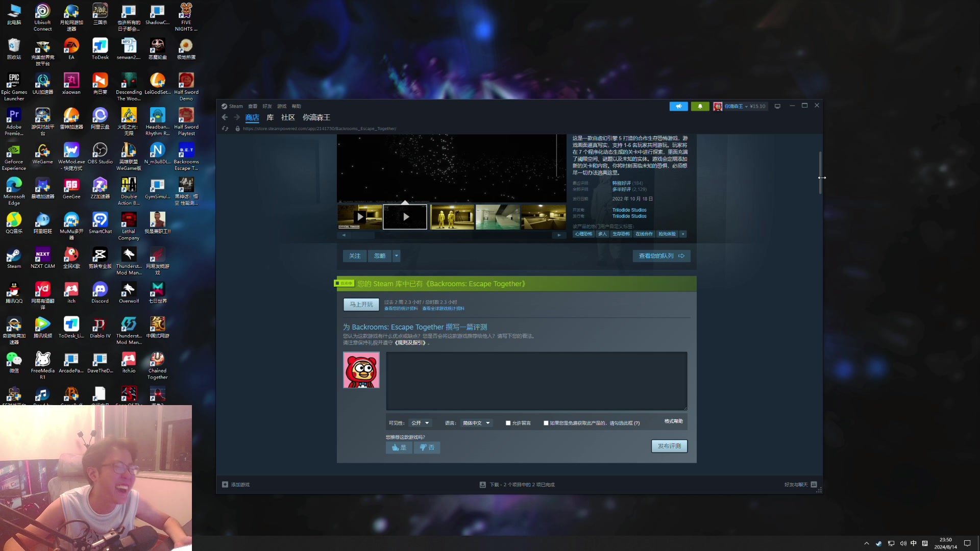Click the 发布评测 post review button
Viewport: 980px width, 551px height.
click(x=669, y=446)
